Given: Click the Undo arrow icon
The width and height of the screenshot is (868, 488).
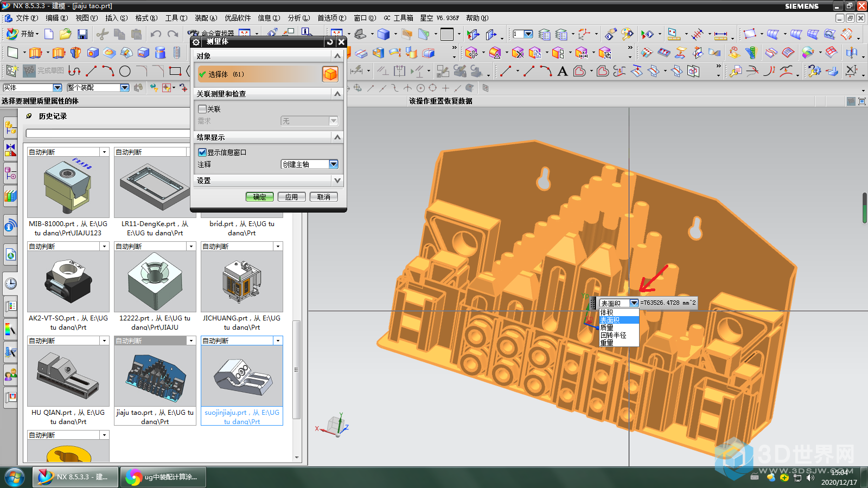Looking at the screenshot, I should coord(156,34).
